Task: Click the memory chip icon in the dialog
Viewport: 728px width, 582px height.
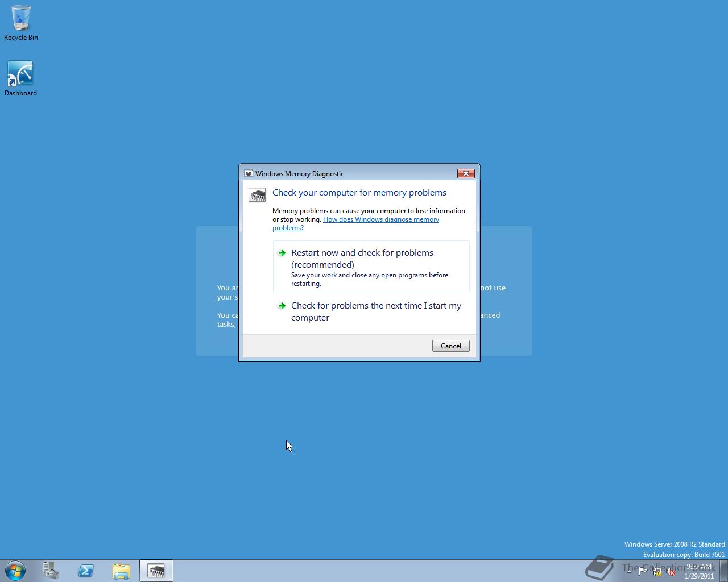Action: tap(257, 195)
